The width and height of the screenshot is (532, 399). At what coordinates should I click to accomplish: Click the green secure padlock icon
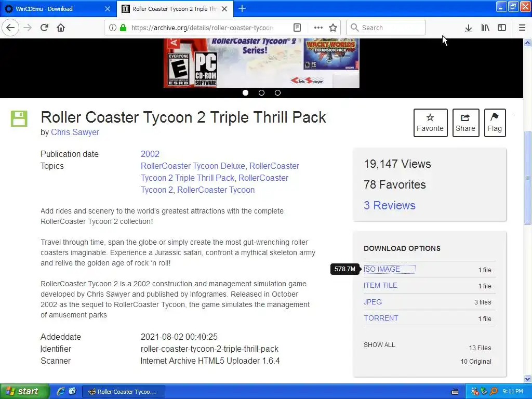tap(123, 28)
